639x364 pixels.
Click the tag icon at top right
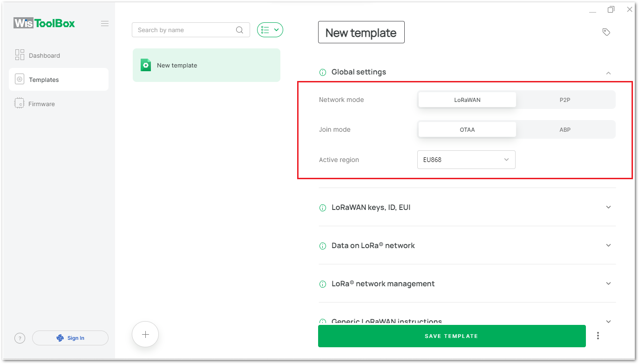(x=606, y=32)
